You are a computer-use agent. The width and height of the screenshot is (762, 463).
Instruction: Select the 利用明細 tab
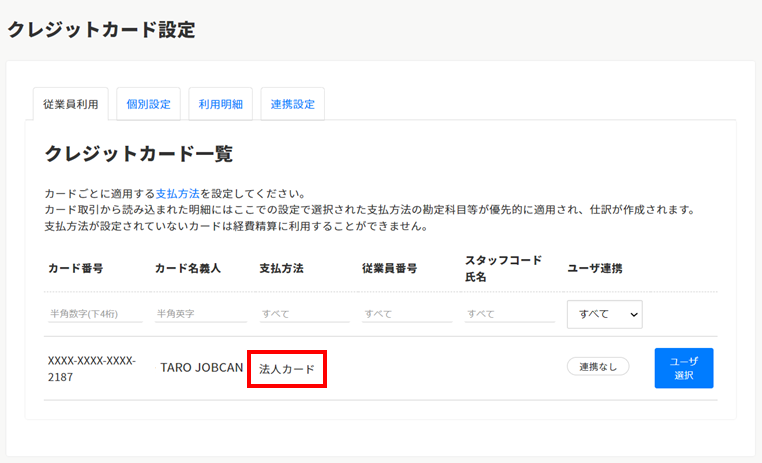pos(220,104)
